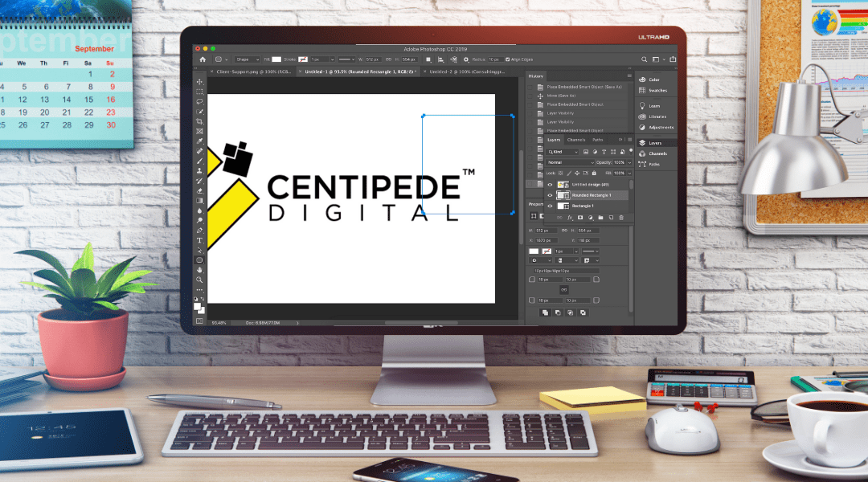Open the collapsed Paths panel button
The image size is (868, 482).
[649, 165]
